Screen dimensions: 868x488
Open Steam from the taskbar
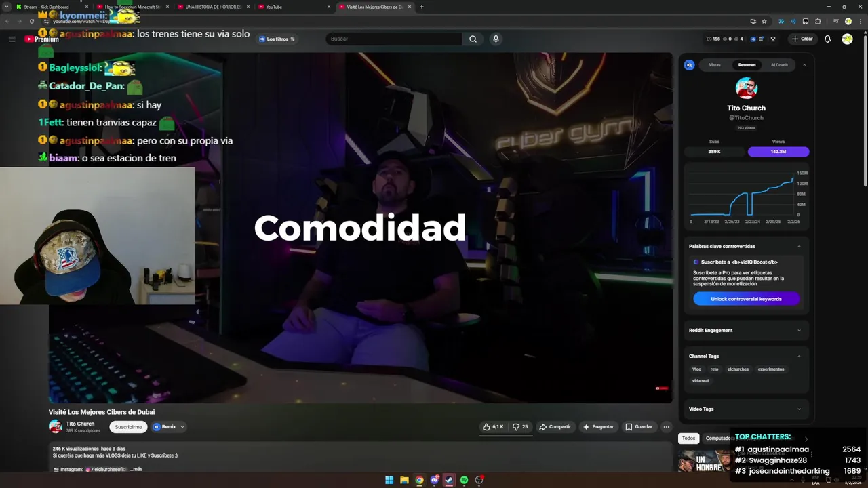click(449, 480)
